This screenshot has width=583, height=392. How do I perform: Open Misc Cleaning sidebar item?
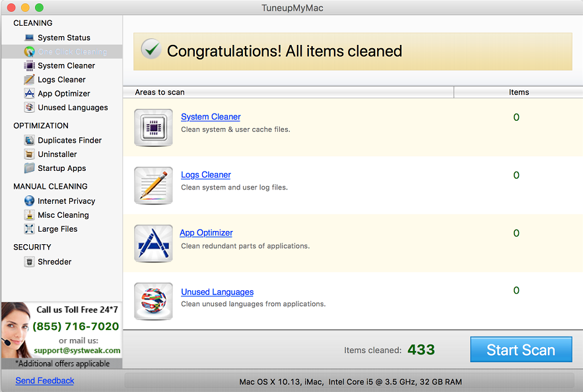[x=63, y=214]
